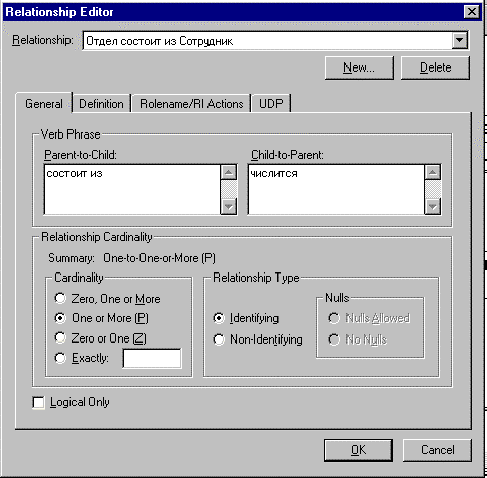487x478 pixels.
Task: Open the UDP tab
Action: tap(271, 104)
